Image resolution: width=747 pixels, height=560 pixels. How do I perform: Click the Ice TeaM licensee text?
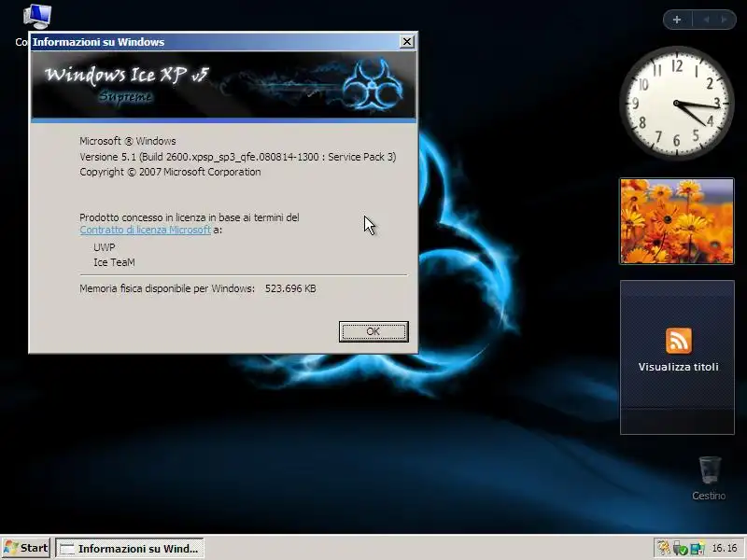pos(114,262)
